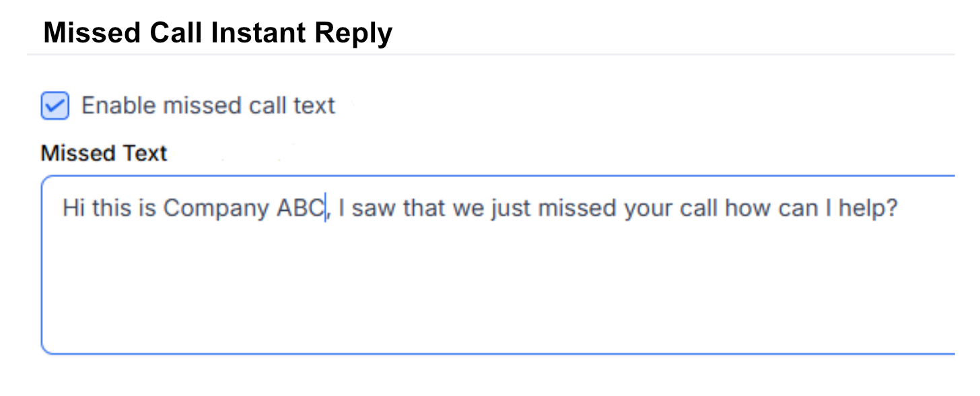
Task: Click the word 'saw' in the message
Action: [374, 208]
